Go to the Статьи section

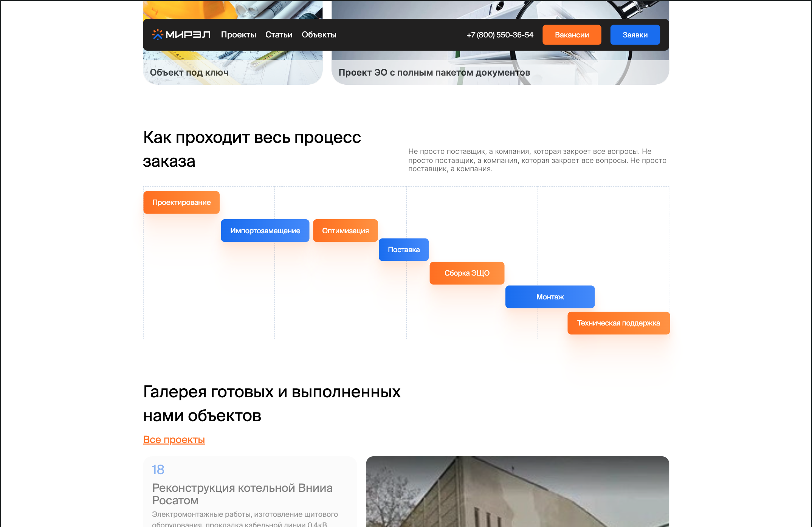279,35
